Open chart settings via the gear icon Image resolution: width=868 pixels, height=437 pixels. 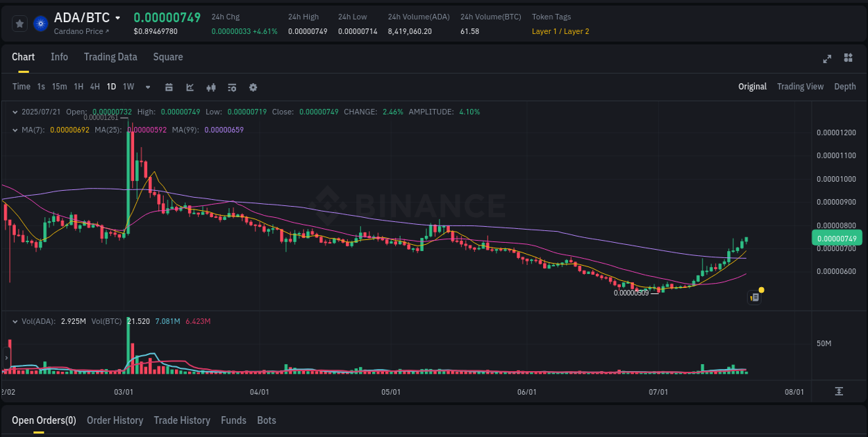pos(253,87)
